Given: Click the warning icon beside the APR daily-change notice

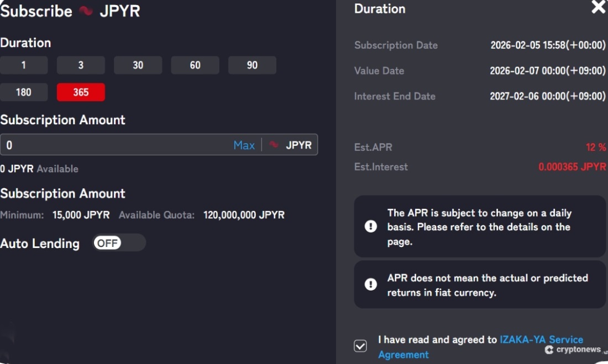Looking at the screenshot, I should point(371,226).
